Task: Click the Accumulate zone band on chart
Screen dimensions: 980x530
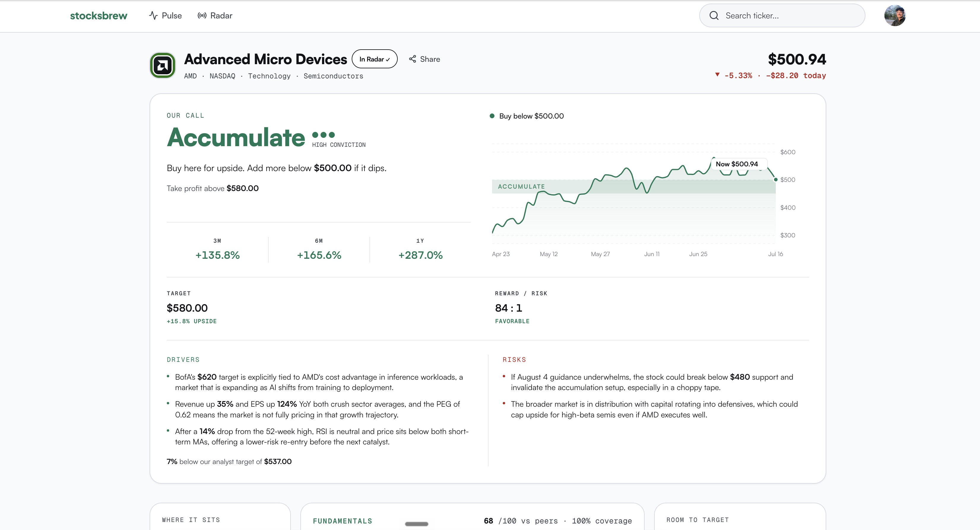Action: click(x=633, y=187)
